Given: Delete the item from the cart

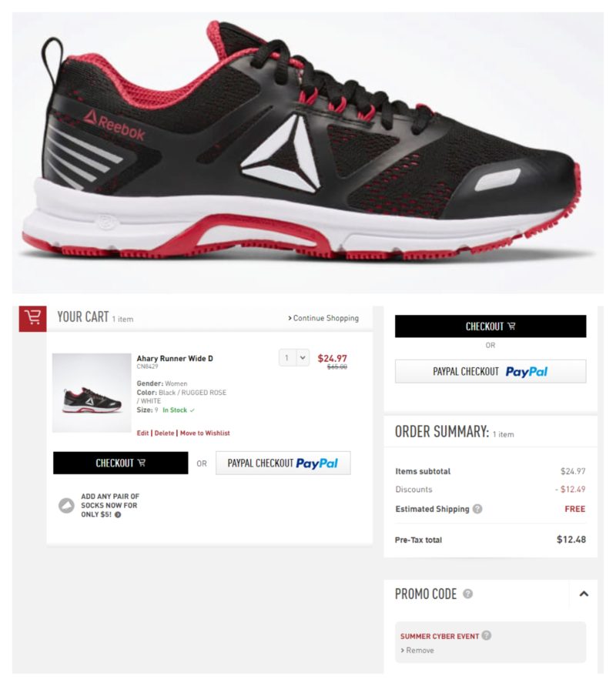Looking at the screenshot, I should (x=164, y=433).
